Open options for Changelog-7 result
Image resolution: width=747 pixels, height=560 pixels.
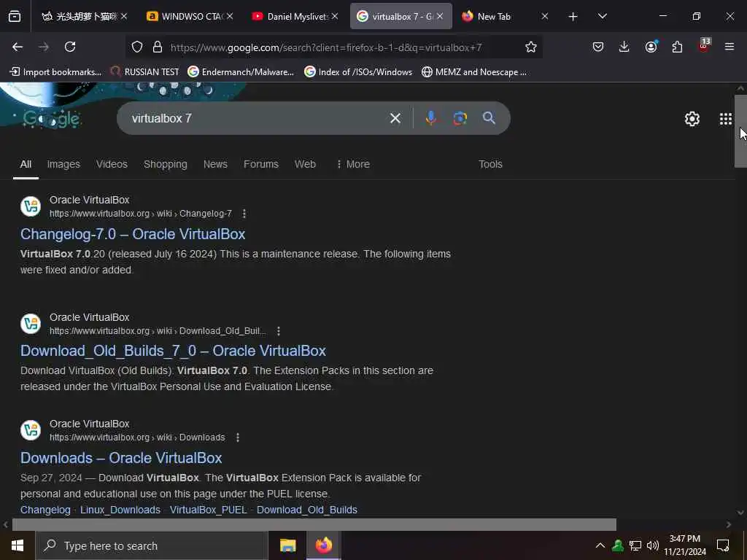coord(244,214)
